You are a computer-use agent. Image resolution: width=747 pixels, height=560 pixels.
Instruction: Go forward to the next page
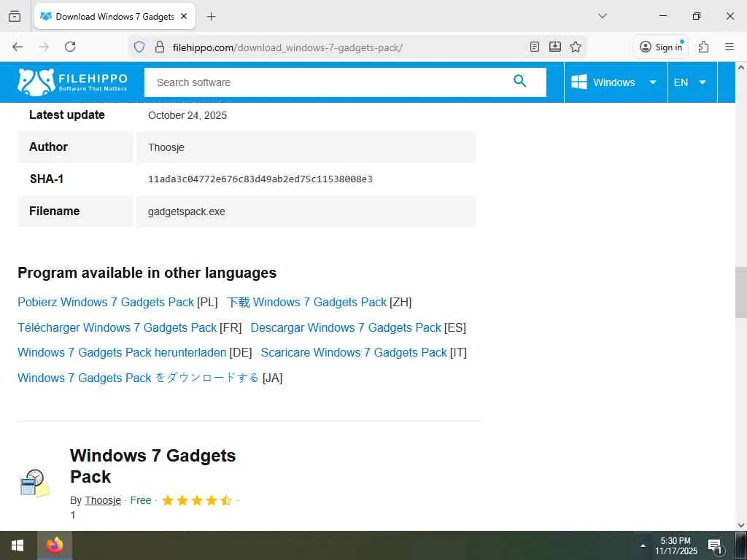[44, 47]
